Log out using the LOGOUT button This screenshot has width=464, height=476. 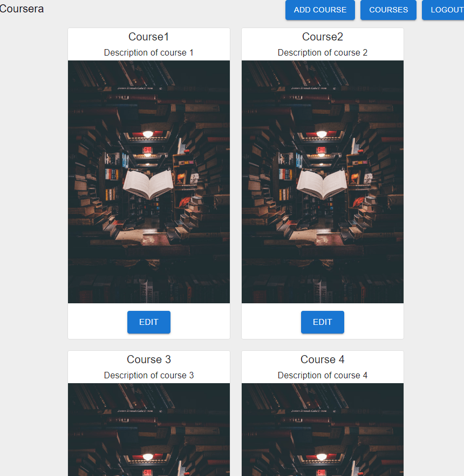pos(443,10)
